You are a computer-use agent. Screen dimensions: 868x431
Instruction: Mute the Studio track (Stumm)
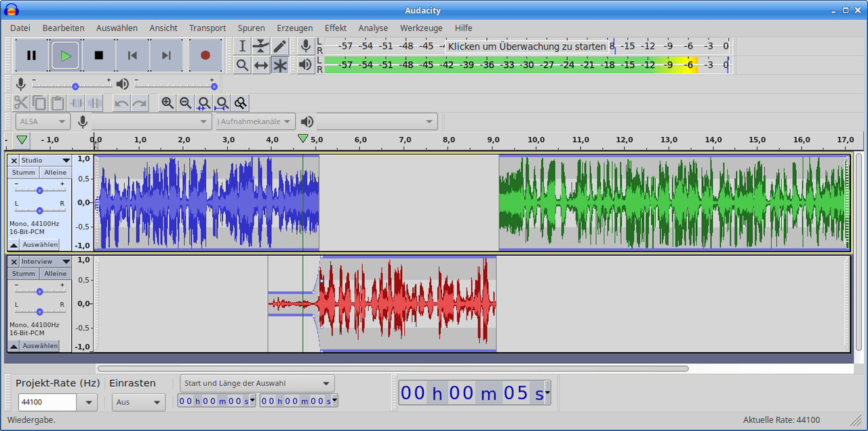pyautogui.click(x=23, y=172)
